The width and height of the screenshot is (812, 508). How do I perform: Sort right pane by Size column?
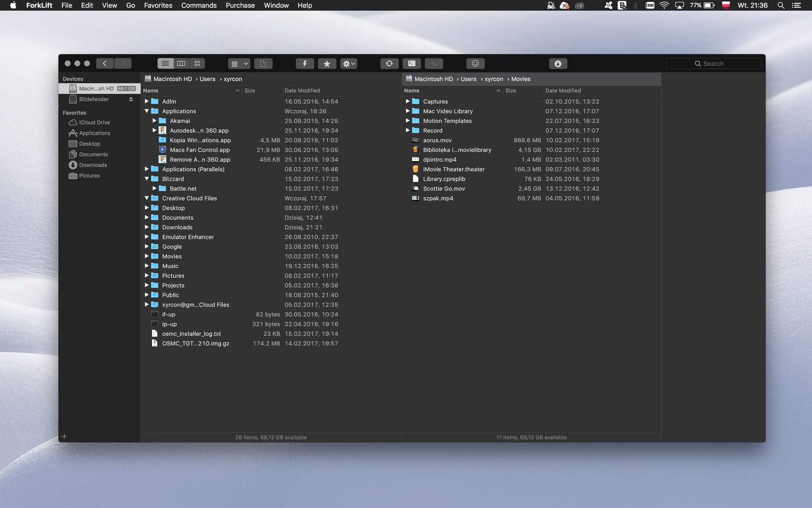tap(523, 90)
